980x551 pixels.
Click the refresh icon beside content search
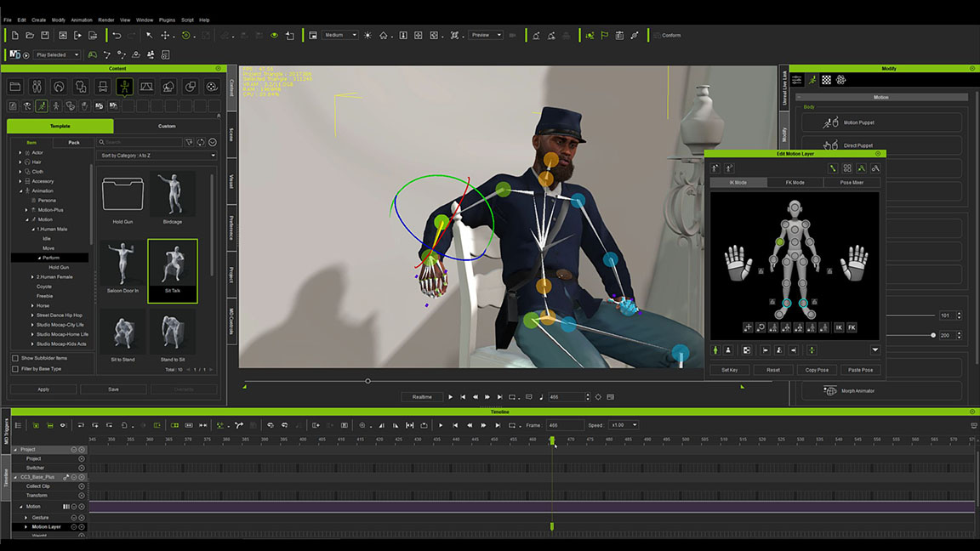[201, 143]
